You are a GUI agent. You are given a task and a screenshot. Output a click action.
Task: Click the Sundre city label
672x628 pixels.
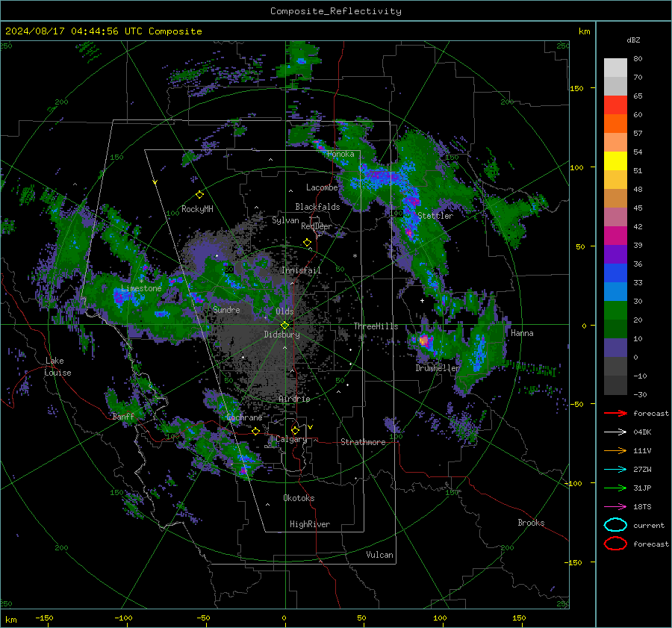[226, 309]
